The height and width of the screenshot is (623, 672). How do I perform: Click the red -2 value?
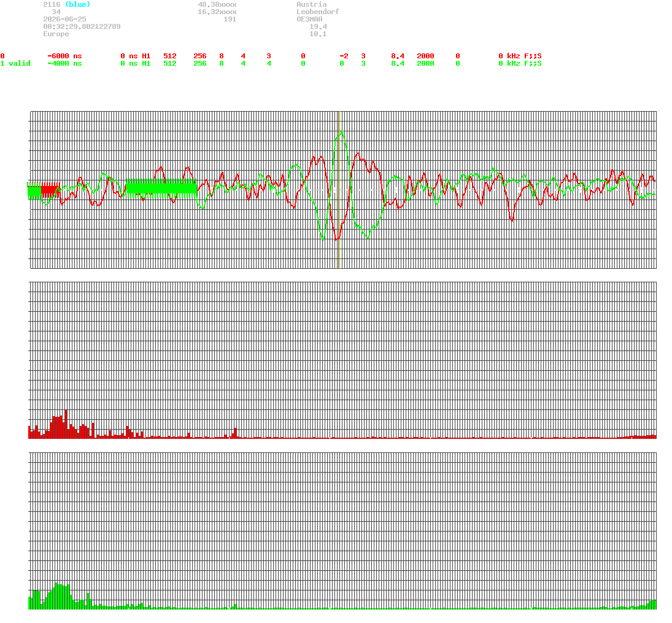pos(344,56)
